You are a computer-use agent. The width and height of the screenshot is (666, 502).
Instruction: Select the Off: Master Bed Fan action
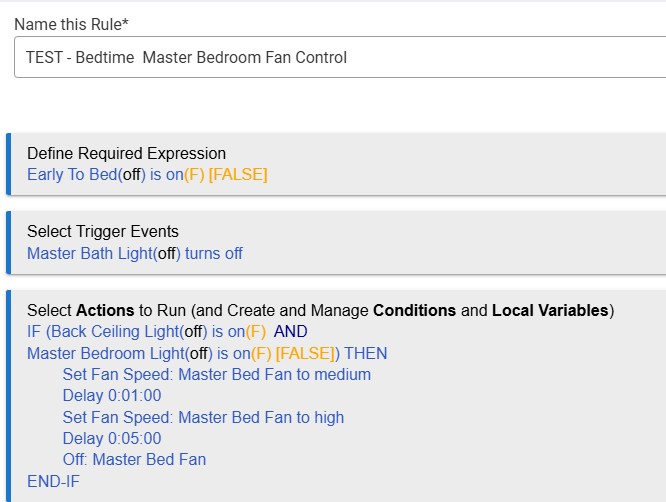pos(134,460)
